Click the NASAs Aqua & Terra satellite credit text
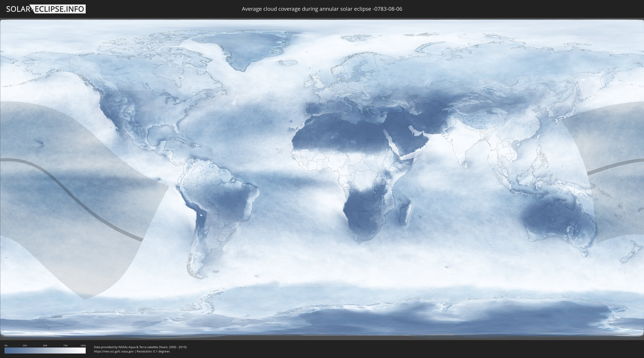 coord(140,347)
